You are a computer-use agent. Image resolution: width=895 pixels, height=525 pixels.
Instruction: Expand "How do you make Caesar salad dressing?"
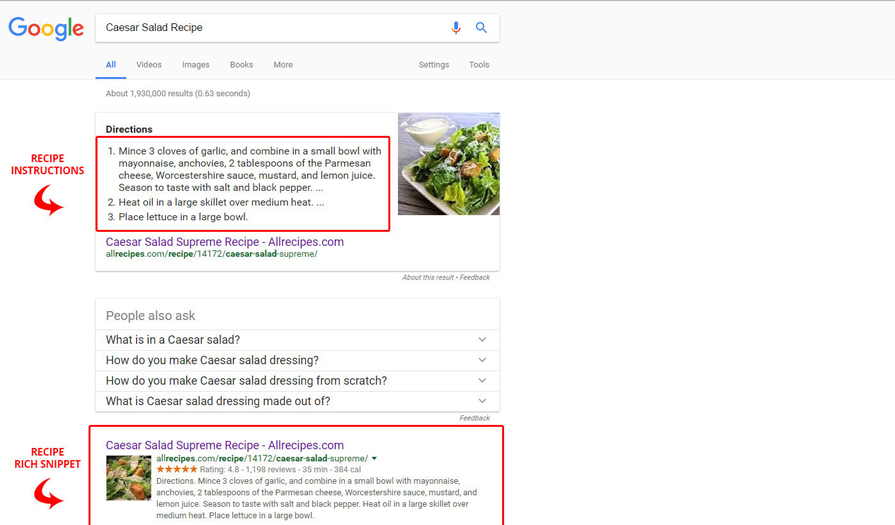pos(297,360)
